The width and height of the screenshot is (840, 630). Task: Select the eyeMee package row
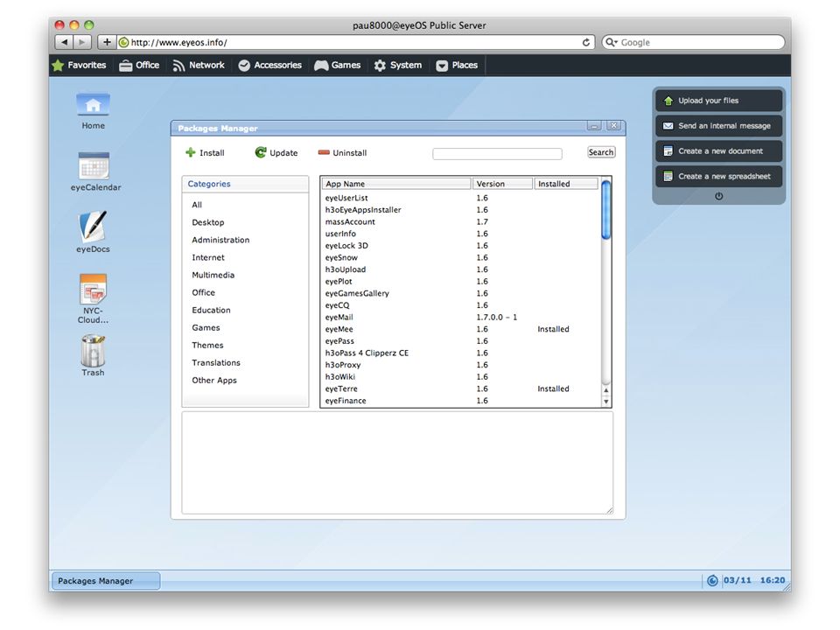(x=461, y=330)
